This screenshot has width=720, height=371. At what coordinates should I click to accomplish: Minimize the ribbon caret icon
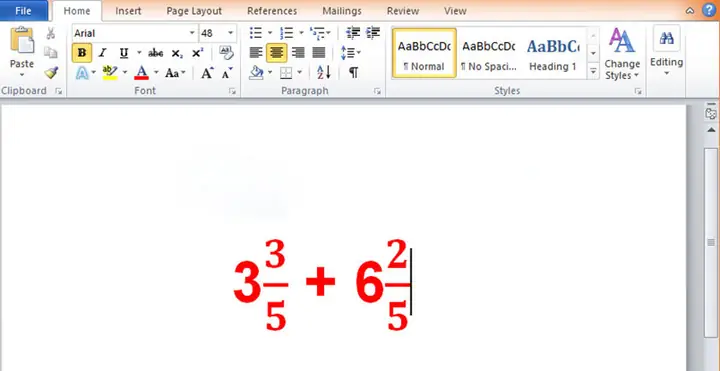point(690,11)
